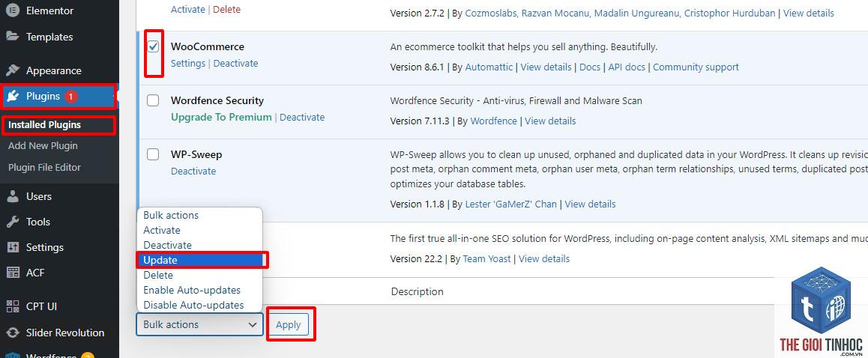868x358 pixels.
Task: Click 'Version 8.6.1' text
Action: click(x=418, y=67)
